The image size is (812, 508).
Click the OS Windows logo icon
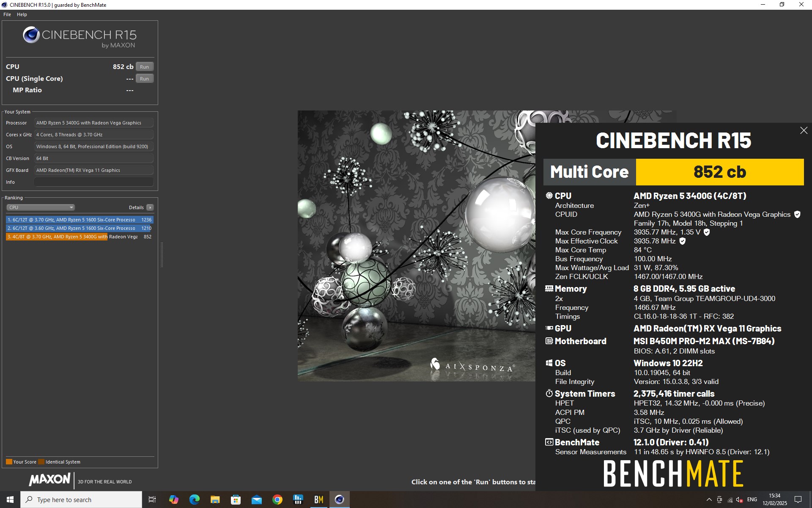[x=549, y=363]
